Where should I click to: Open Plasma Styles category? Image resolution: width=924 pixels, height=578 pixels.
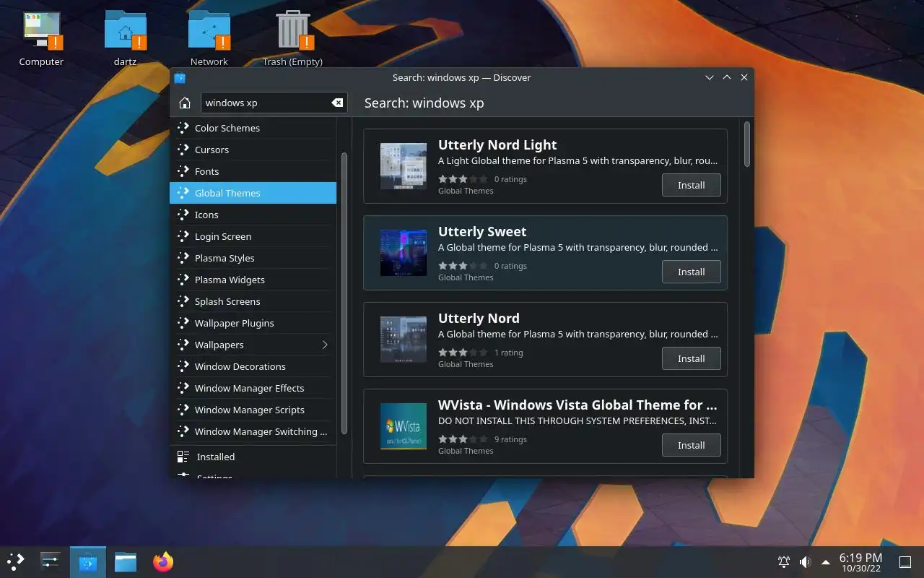point(253,258)
